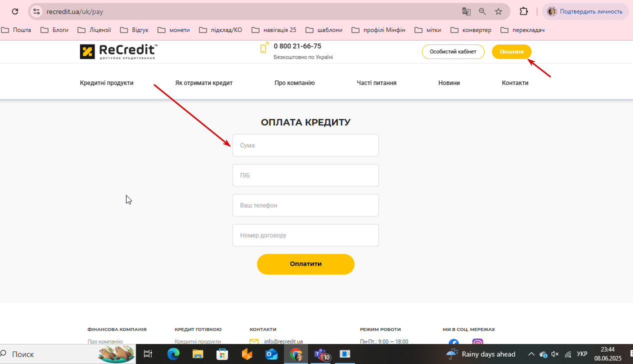
Task: Switch to the Chrome taskbar icon
Action: [x=296, y=354]
